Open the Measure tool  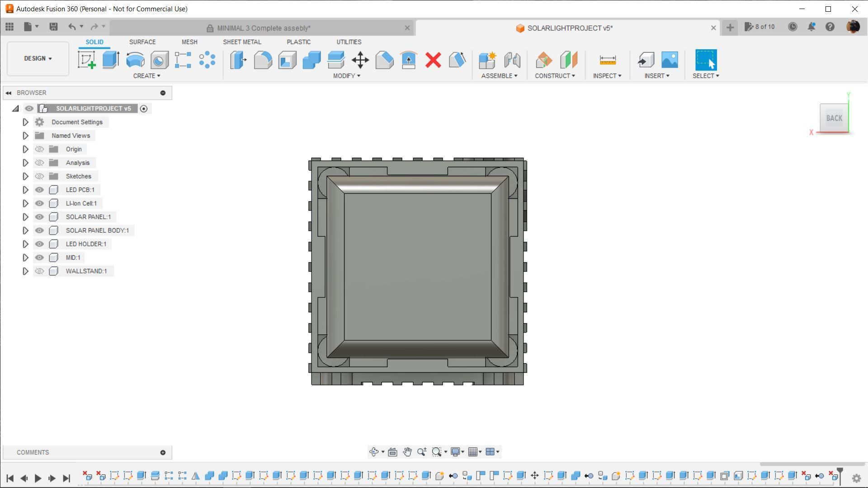tap(607, 60)
